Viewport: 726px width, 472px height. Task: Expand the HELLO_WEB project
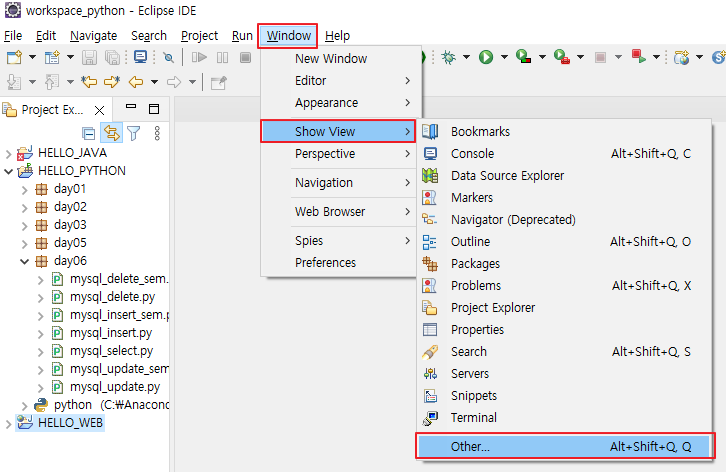(x=8, y=423)
